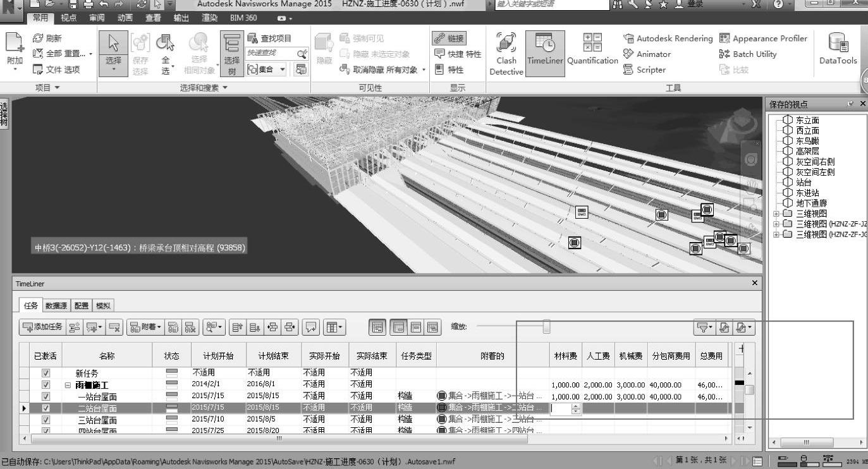Show 快捷 特性 quick properties
This screenshot has width=868, height=469.
pos(457,54)
